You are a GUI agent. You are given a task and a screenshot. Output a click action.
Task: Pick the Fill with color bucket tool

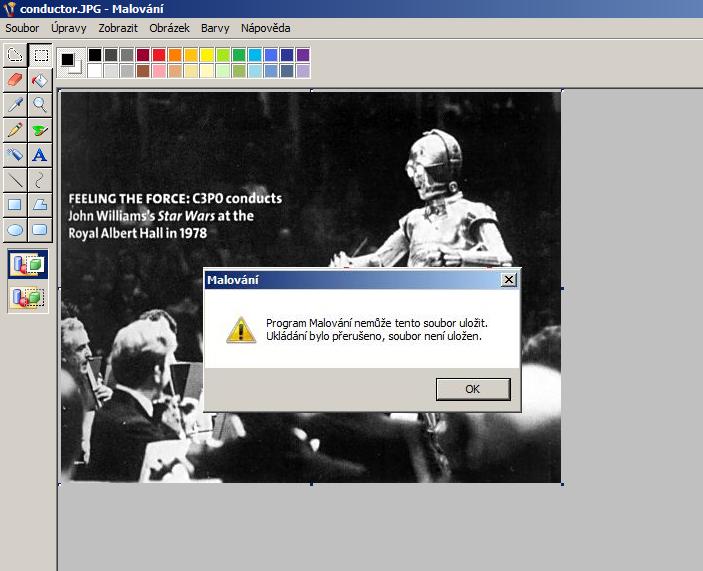[x=40, y=80]
